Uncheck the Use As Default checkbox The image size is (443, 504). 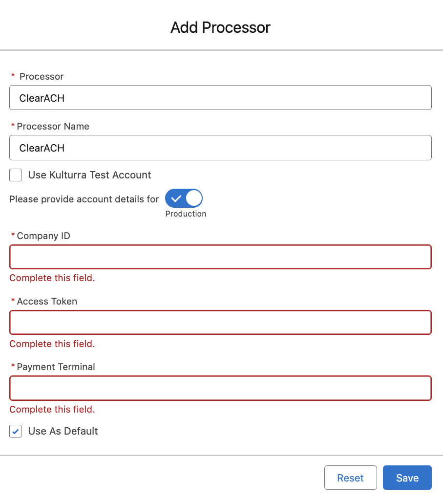tap(16, 431)
